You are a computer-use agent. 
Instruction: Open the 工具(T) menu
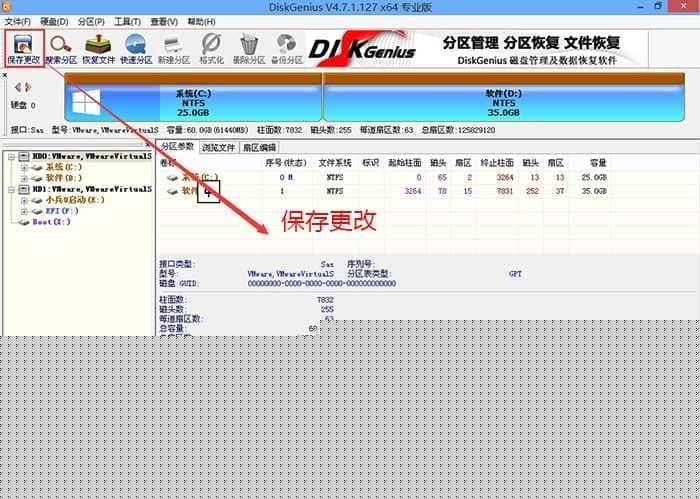[x=128, y=21]
